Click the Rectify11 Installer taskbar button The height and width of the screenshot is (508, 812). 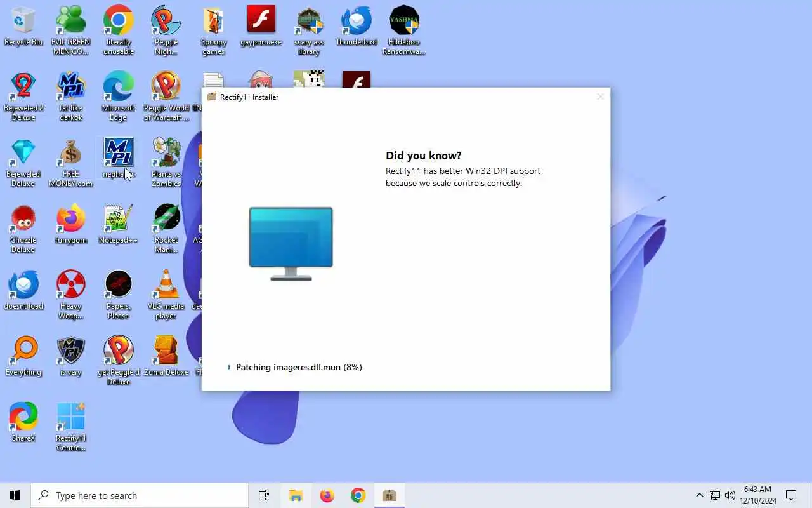tap(390, 495)
